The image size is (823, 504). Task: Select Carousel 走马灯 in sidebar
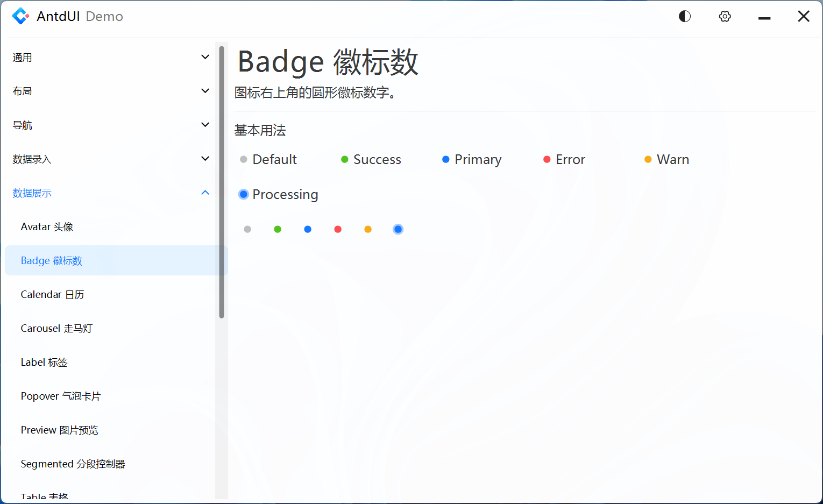57,329
